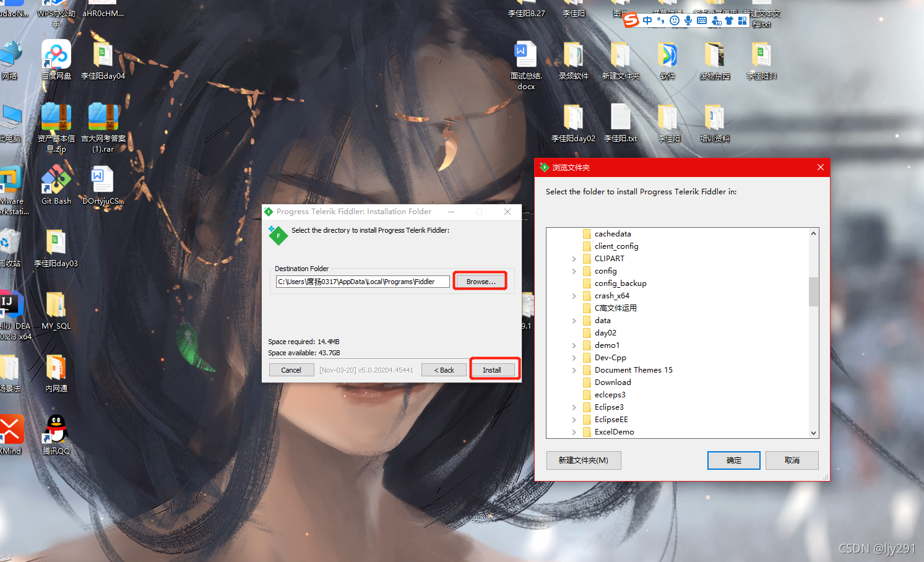Select the 资产基本信息.zip archive
The image size is (924, 562).
coord(56,128)
